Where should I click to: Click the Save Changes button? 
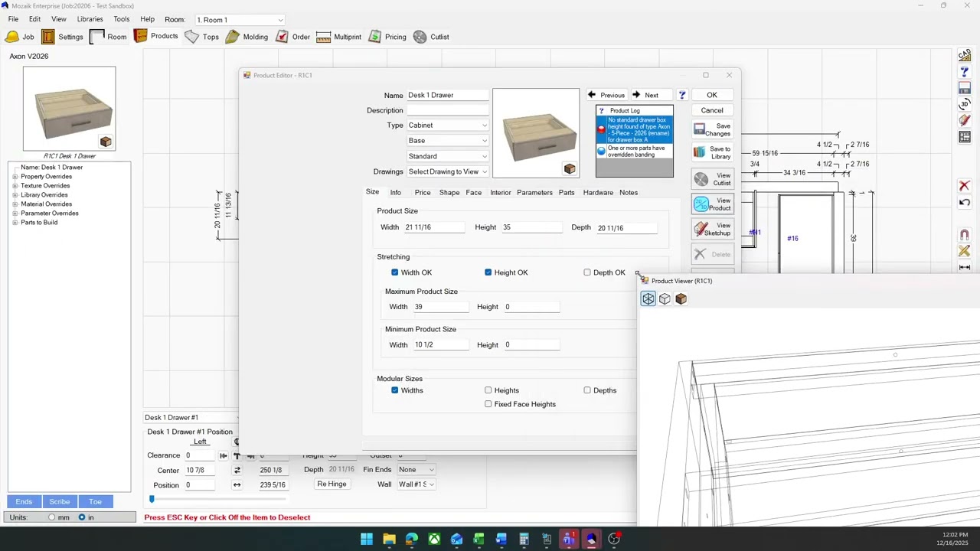point(713,130)
